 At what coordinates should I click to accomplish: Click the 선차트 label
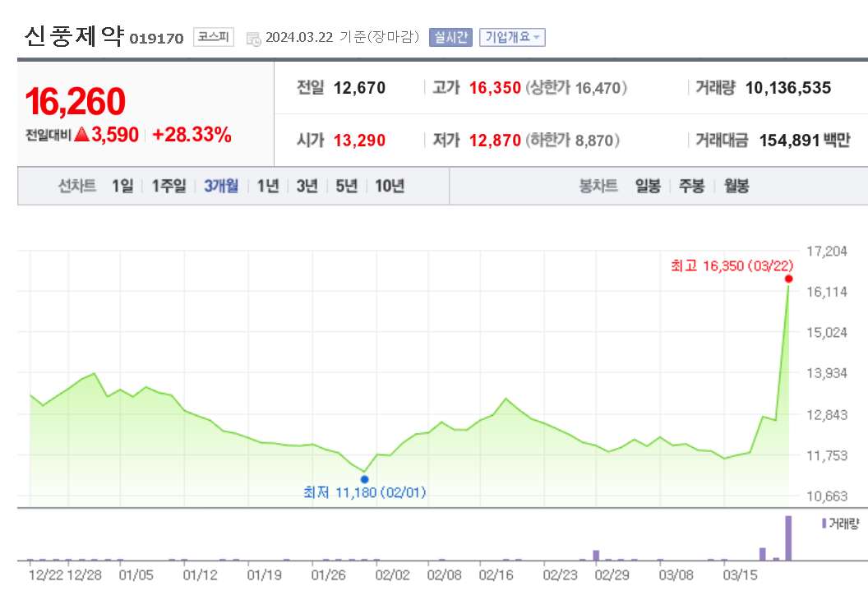tap(77, 186)
